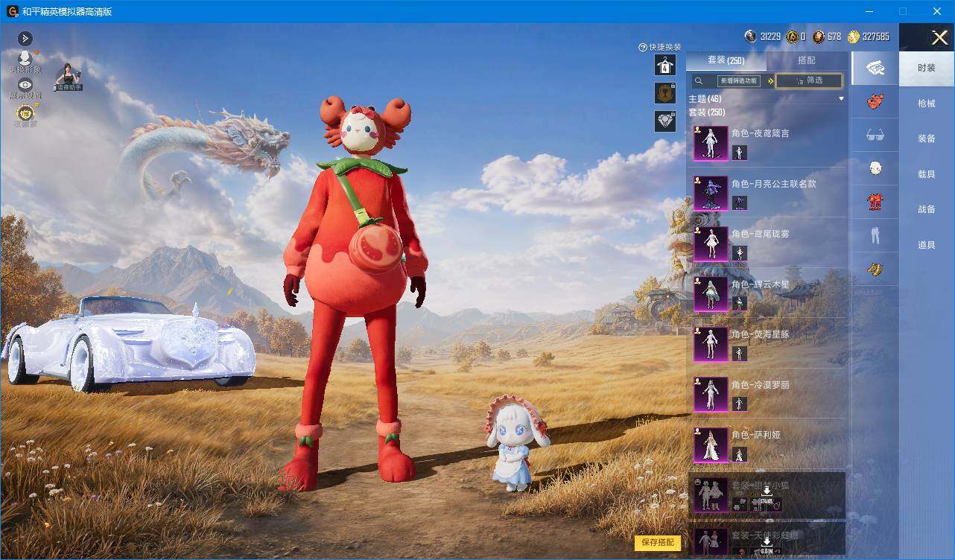Click the 更换形象 change avatar icon
Image resolution: width=955 pixels, height=560 pixels.
tap(25, 60)
